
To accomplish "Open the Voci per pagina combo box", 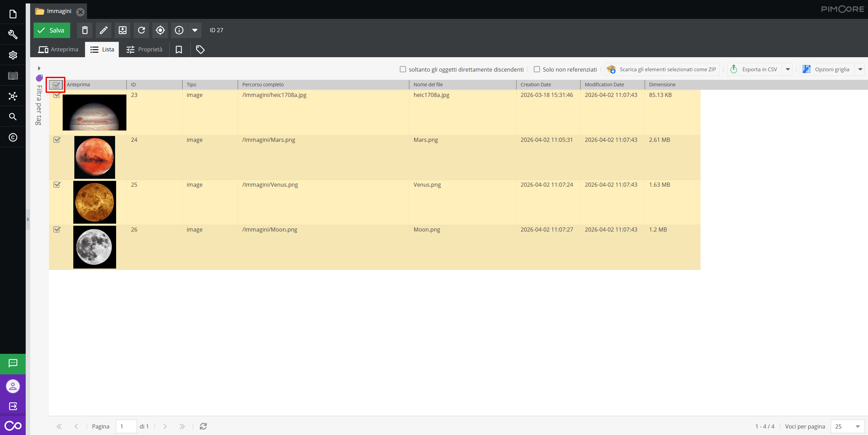I will point(847,426).
